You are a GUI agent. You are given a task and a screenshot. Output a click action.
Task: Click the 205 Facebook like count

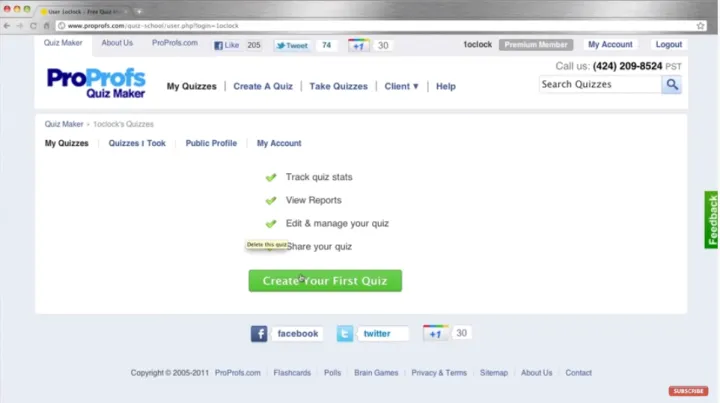point(253,45)
